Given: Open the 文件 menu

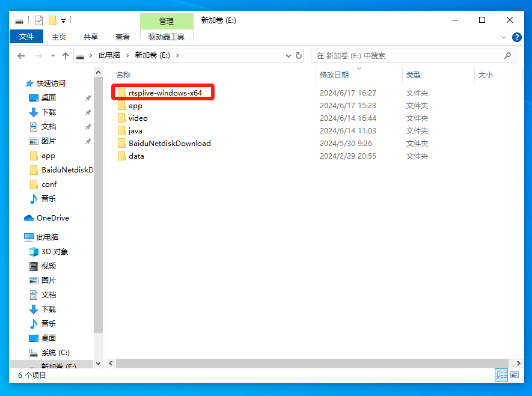Looking at the screenshot, I should 26,37.
